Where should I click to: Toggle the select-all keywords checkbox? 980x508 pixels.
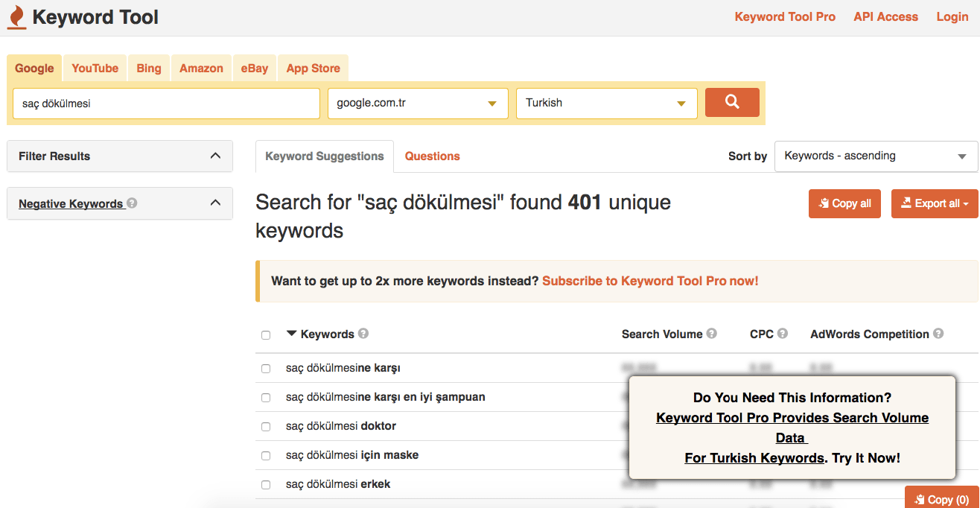(266, 335)
